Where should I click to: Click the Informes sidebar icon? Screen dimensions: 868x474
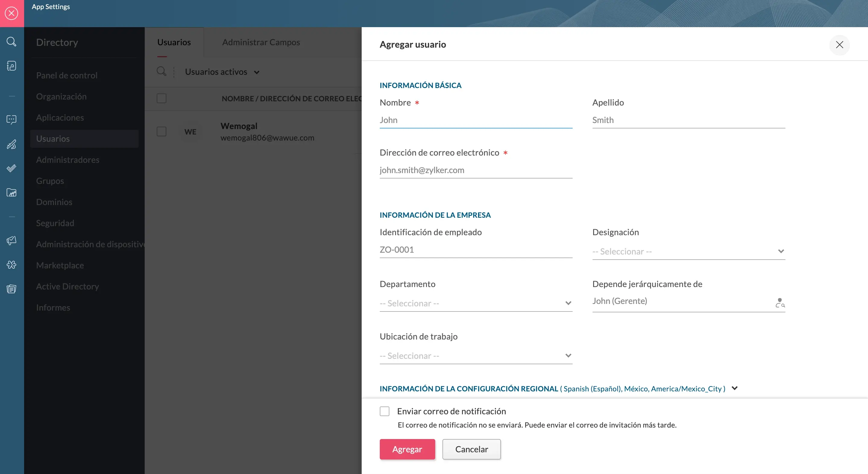coord(11,288)
